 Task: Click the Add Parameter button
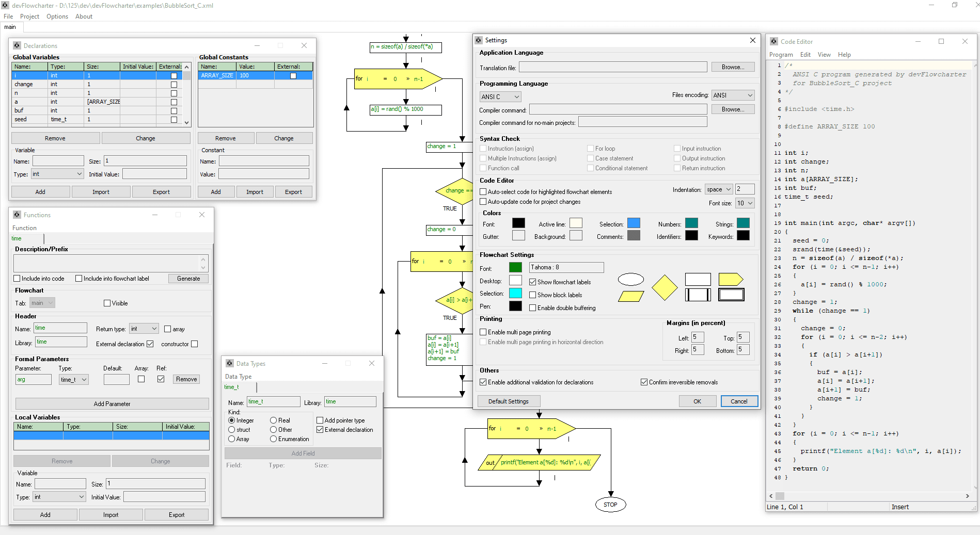[x=112, y=404]
